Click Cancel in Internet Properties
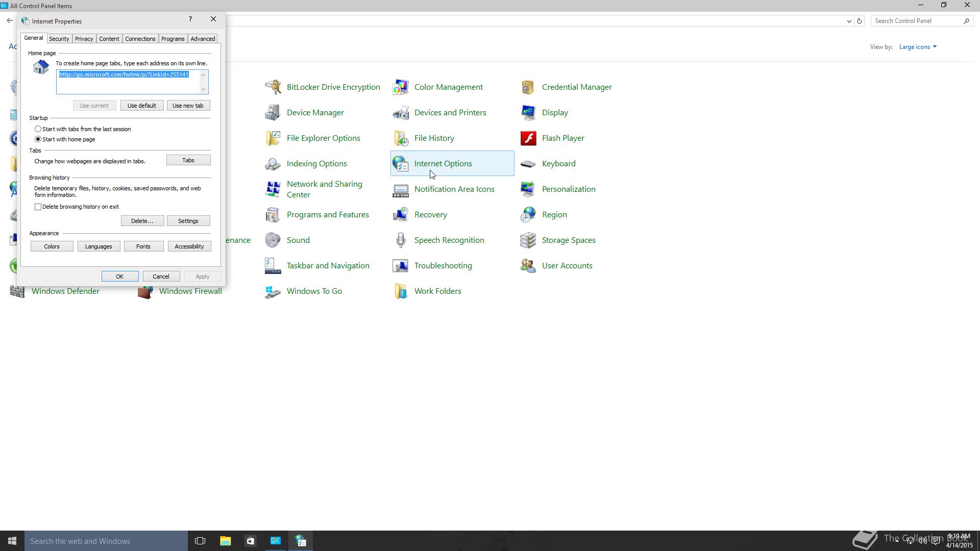 click(x=161, y=277)
